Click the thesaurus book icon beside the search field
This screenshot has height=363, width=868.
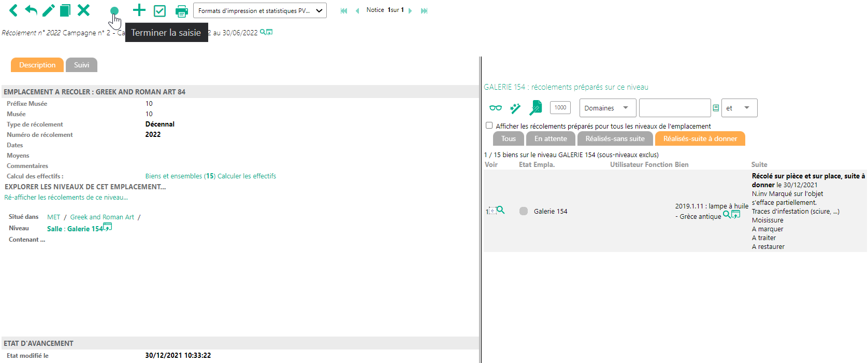716,108
